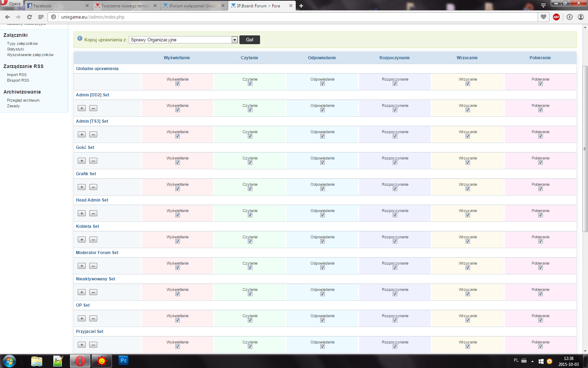588x368 pixels.
Task: Launch Photoshop from the taskbar
Action: [x=123, y=361]
